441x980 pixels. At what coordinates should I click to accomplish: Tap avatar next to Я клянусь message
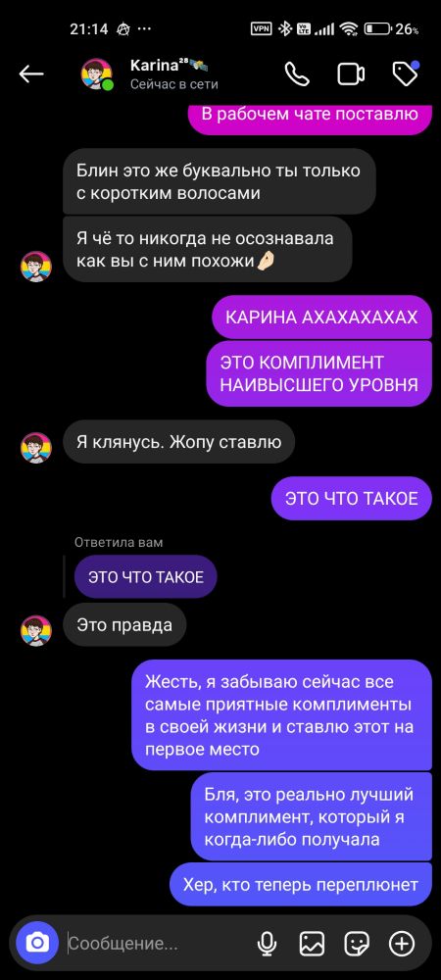36,448
